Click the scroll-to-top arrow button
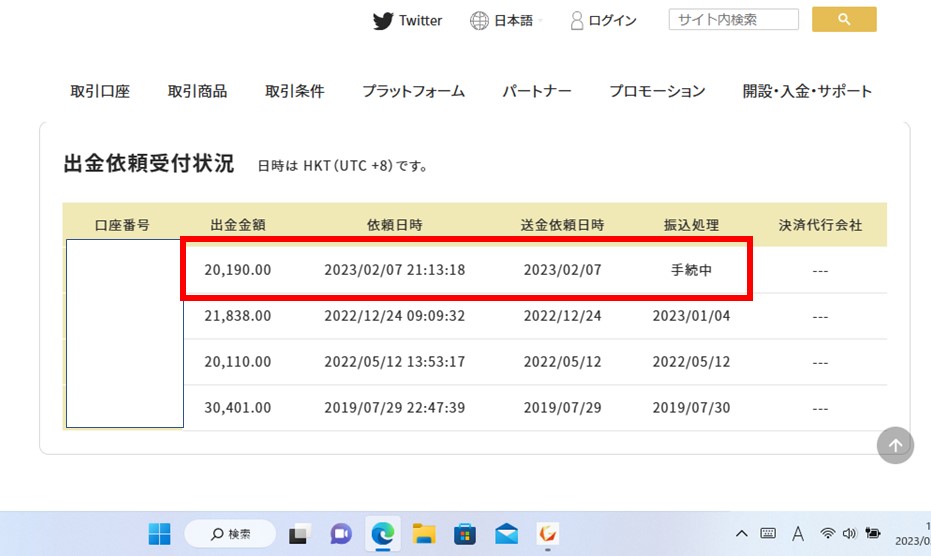Screen dimensions: 931x556 point(895,446)
